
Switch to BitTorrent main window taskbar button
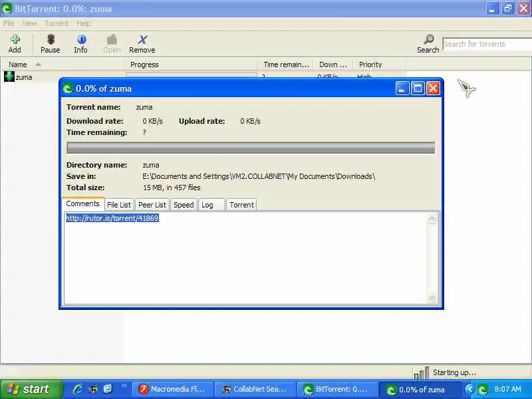[x=337, y=390]
